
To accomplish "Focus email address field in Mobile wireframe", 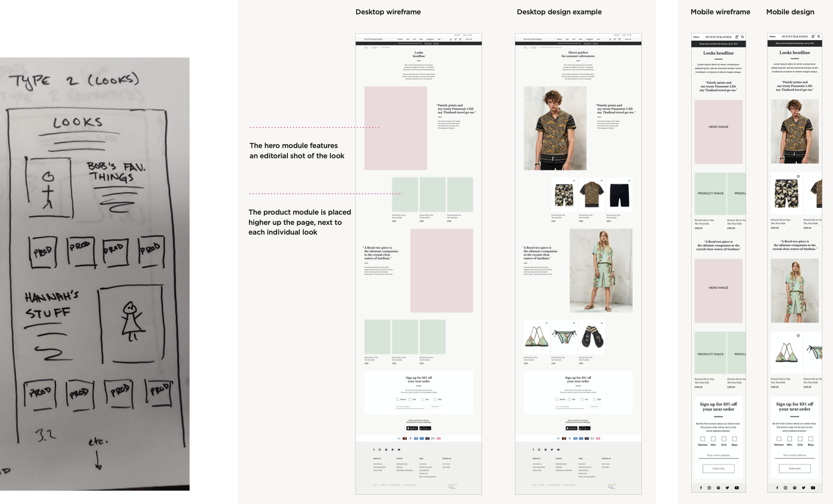I will point(718,455).
